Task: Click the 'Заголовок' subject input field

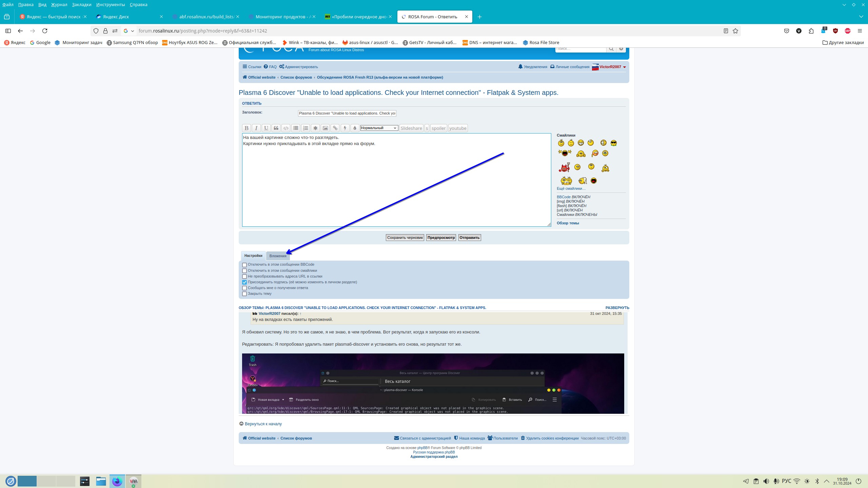Action: pyautogui.click(x=347, y=113)
